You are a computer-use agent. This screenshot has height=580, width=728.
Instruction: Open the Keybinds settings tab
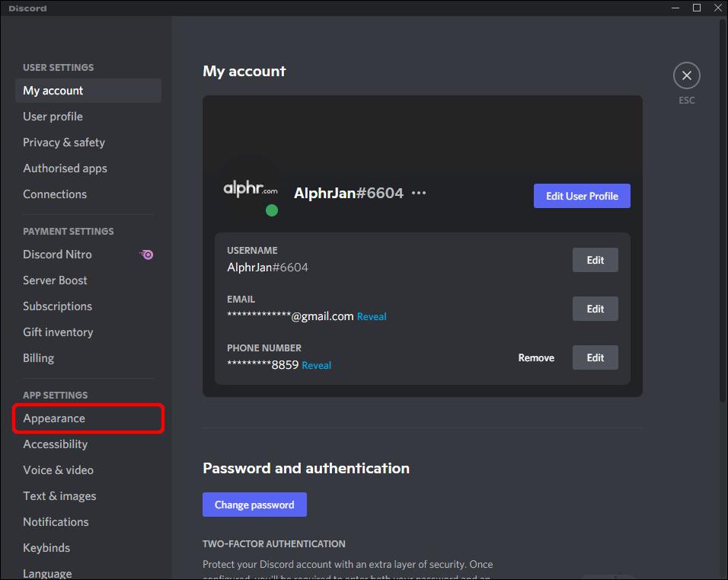(x=46, y=548)
